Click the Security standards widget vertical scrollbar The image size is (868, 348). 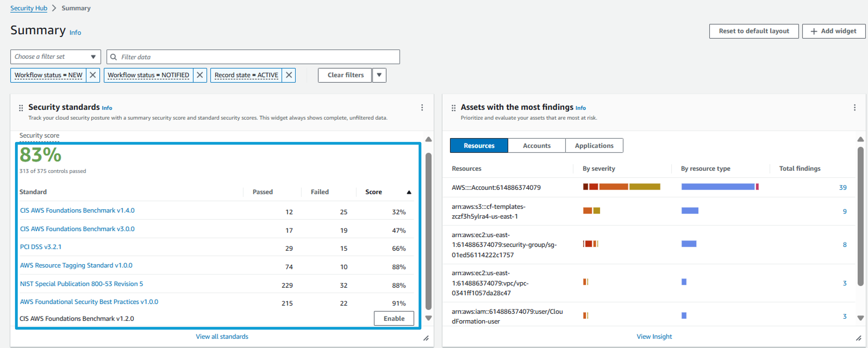point(428,231)
